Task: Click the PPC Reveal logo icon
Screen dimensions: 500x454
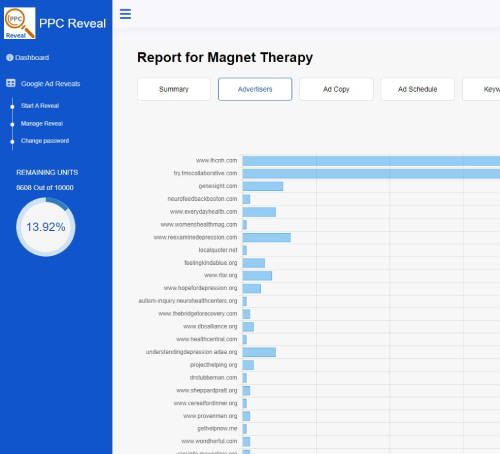Action: [x=19, y=23]
